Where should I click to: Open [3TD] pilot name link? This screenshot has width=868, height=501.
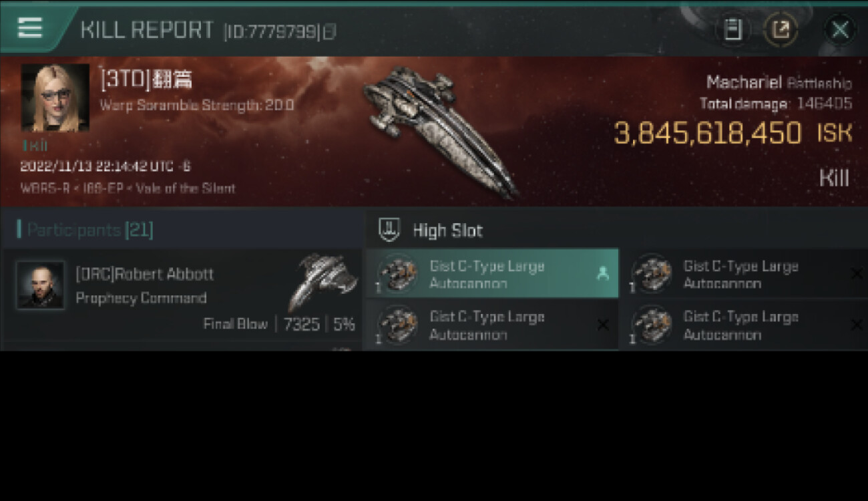(x=146, y=79)
